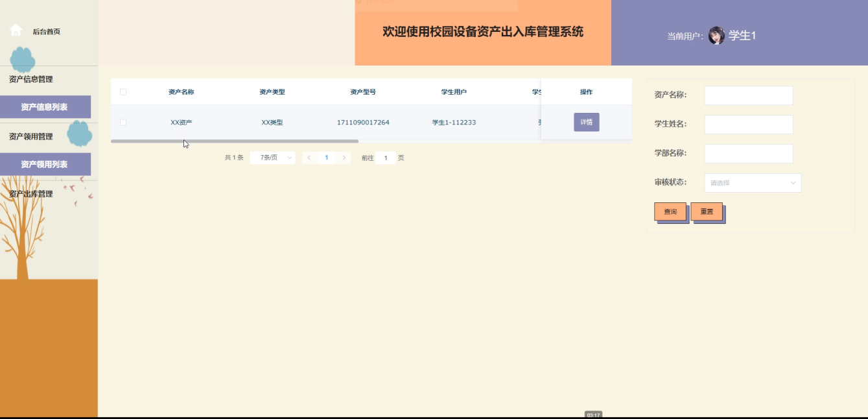Open 资产信息列表 in the sidebar
Image resolution: width=868 pixels, height=419 pixels.
pyautogui.click(x=45, y=107)
